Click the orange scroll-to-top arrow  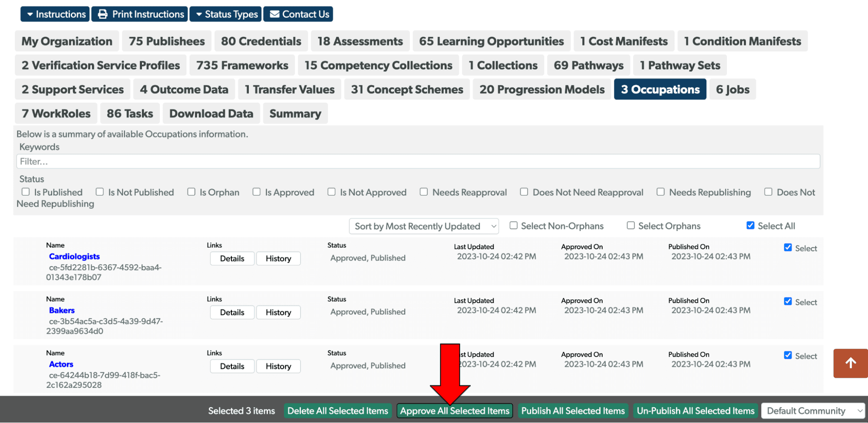tap(850, 364)
